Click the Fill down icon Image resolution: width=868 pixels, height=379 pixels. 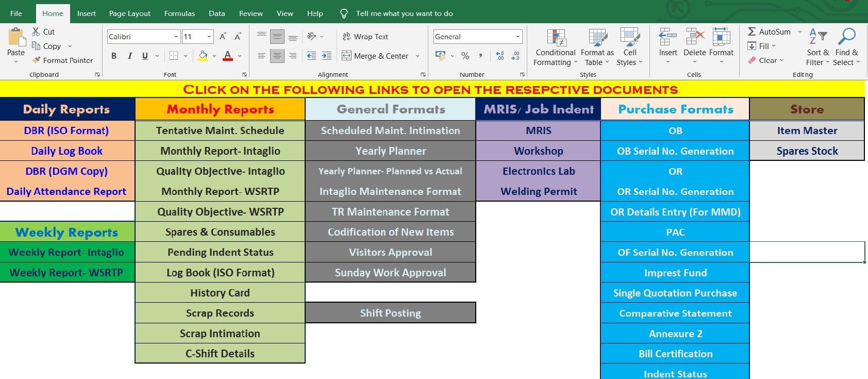[752, 46]
